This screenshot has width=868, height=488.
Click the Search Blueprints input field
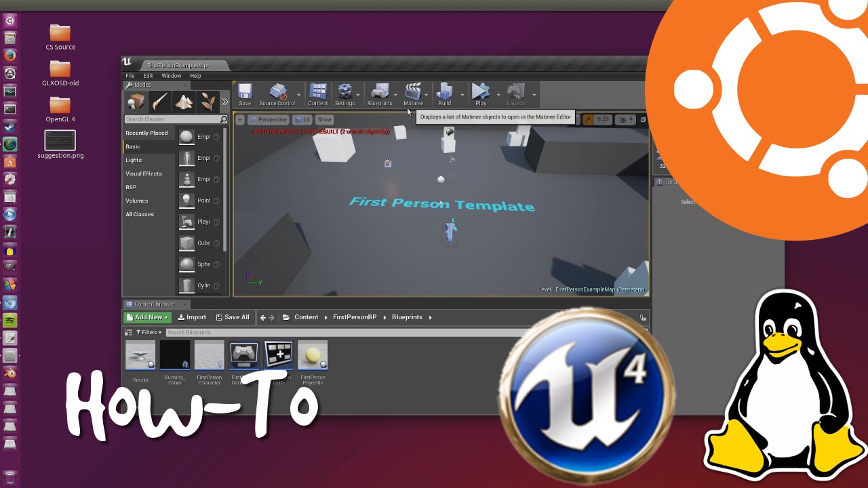[346, 332]
